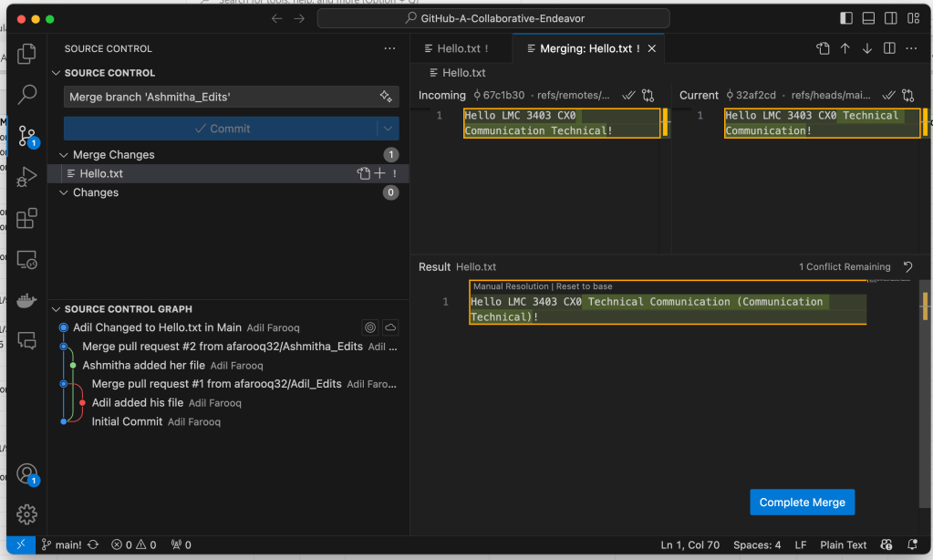Click Plain Text language mode
This screenshot has height=560, width=933.
coord(843,544)
